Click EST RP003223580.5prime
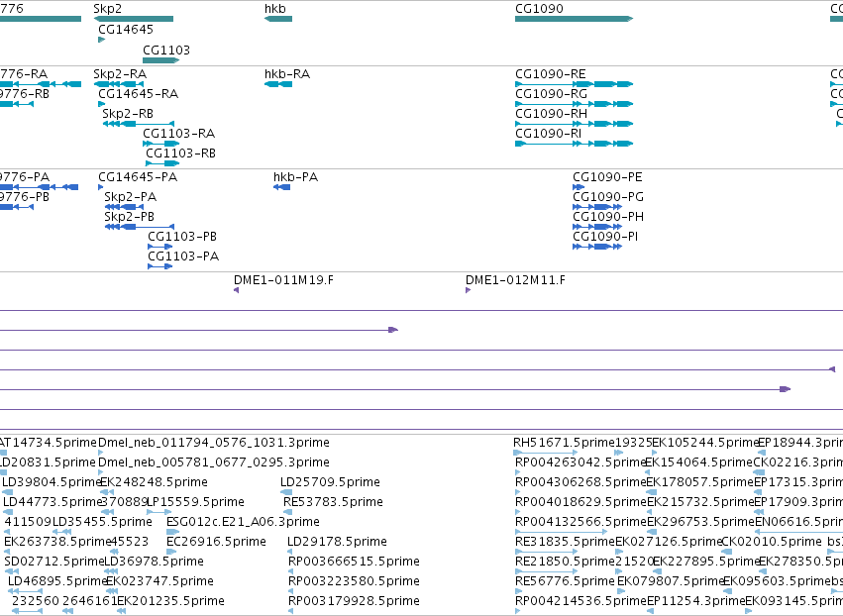Image resolution: width=843 pixels, height=616 pixels. (x=354, y=581)
